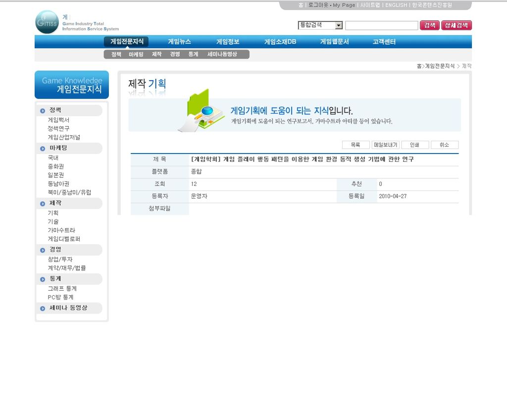507x420 pixels.
Task: Open 가마수트라 in the sidebar
Action: point(61,230)
